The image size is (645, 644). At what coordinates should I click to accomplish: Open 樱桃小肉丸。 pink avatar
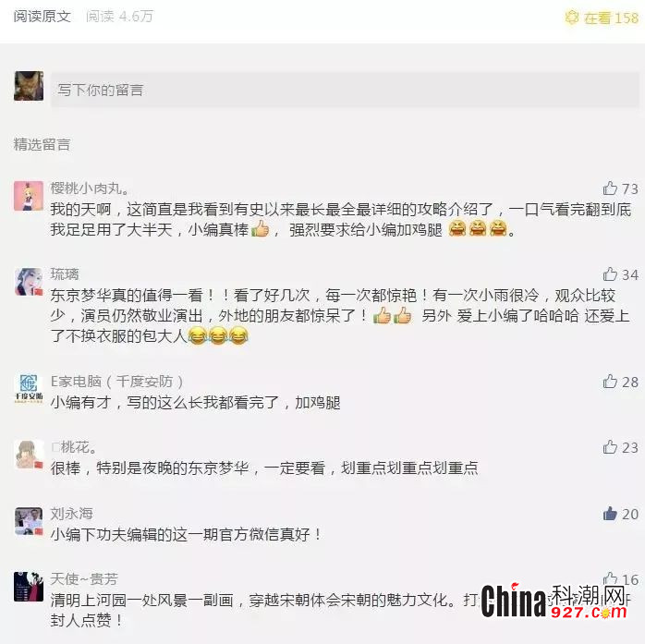(x=29, y=196)
